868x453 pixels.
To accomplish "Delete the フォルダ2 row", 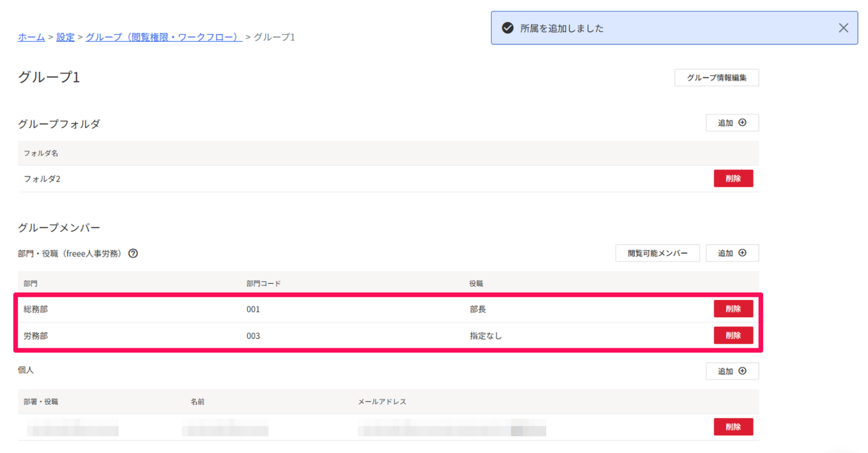I will 733,179.
